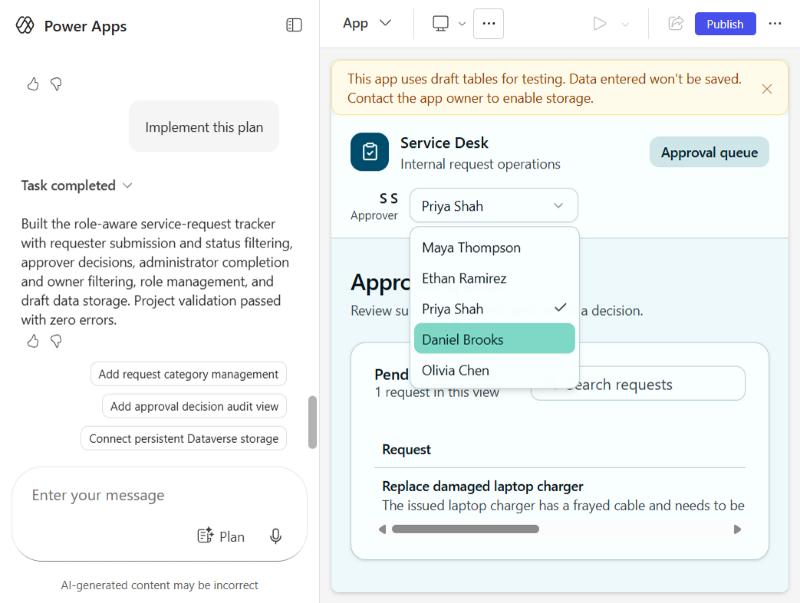This screenshot has height=603, width=800.
Task: Click the AI-generated content disclaimer
Action: tap(159, 585)
